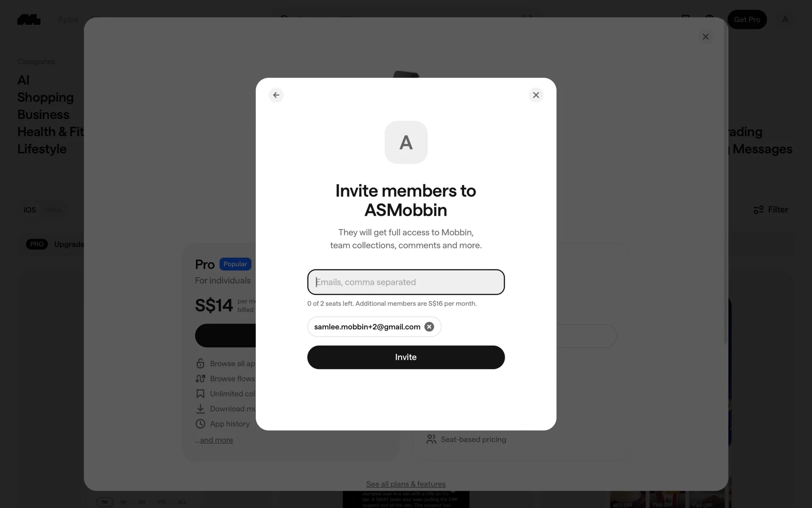Screen dimensions: 812x508
Task: Click the ASMobbin workspace avatar
Action: [406, 142]
